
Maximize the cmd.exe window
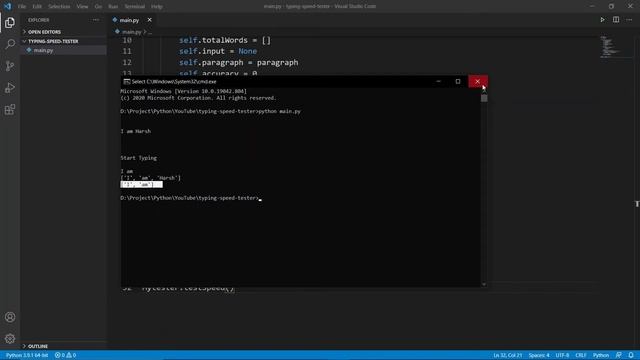[x=458, y=82]
